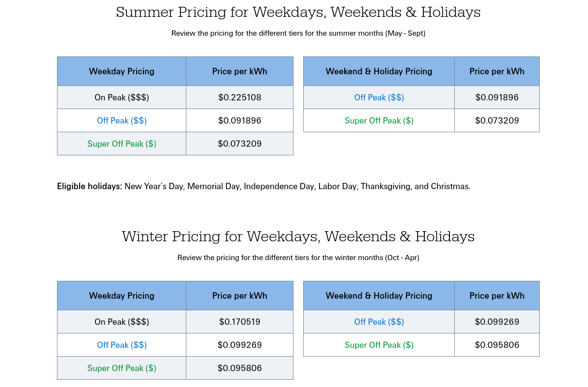Select winter weekday Off Peak ($$) label
This screenshot has height=387, width=588.
tap(122, 345)
